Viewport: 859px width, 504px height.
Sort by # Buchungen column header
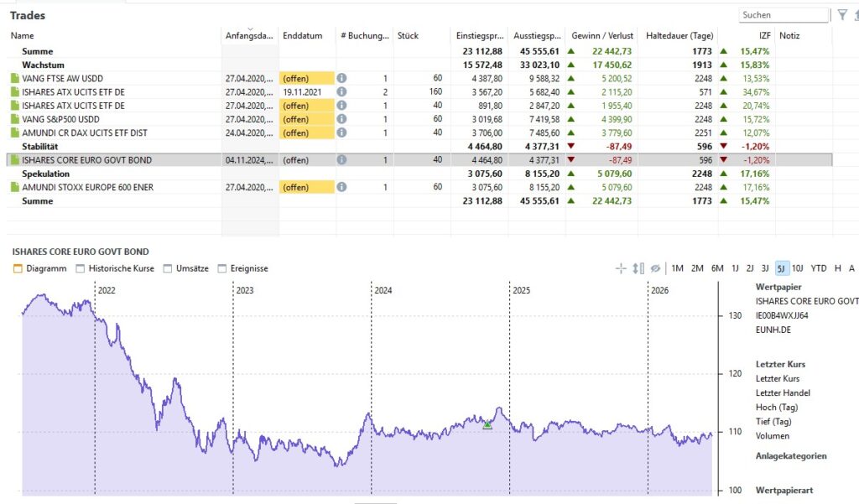click(x=364, y=35)
